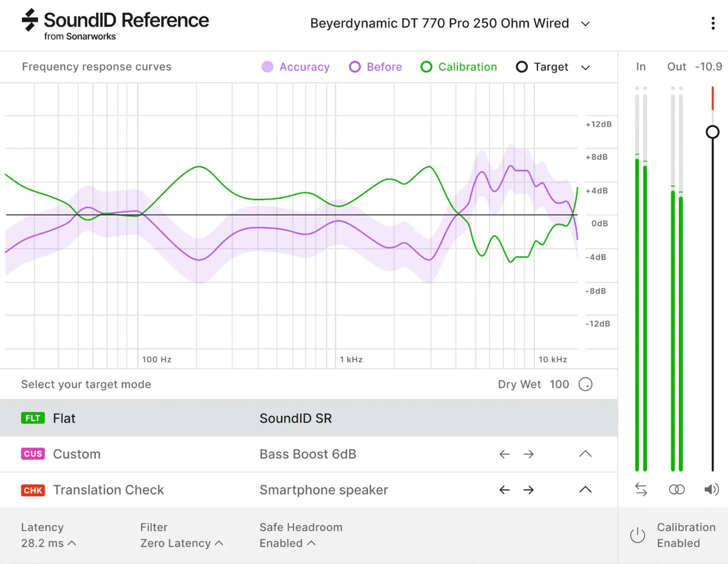Expand the Custom mode chevron
The height and width of the screenshot is (564, 728).
(585, 454)
